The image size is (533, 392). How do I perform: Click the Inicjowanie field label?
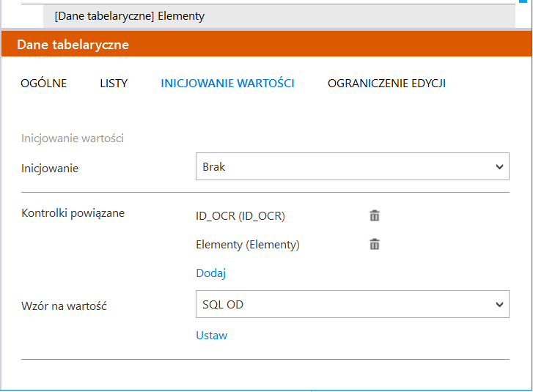click(49, 169)
